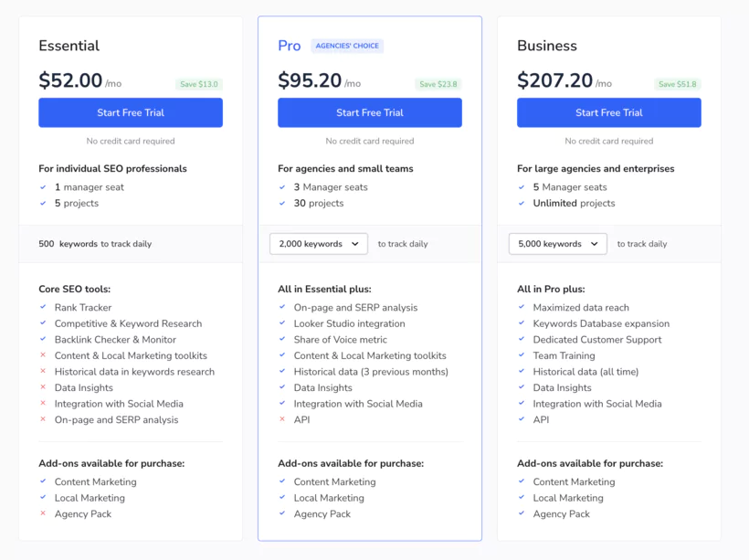
Task: Click the red X beside Historical data in keywords research
Action: point(44,371)
